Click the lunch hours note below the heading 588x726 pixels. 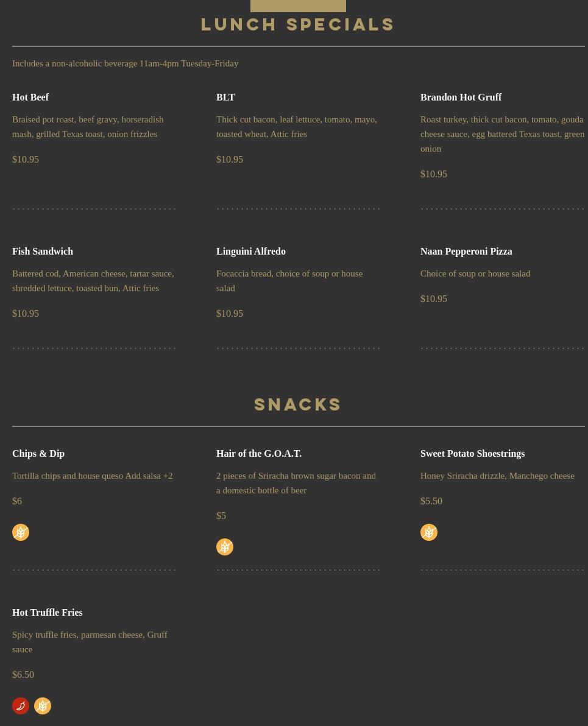tap(125, 63)
